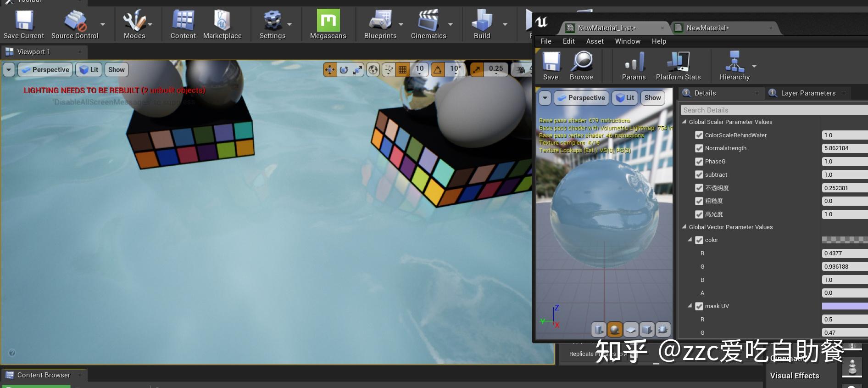Uncheck the mask UV vector parameter
The width and height of the screenshot is (868, 388).
click(699, 306)
